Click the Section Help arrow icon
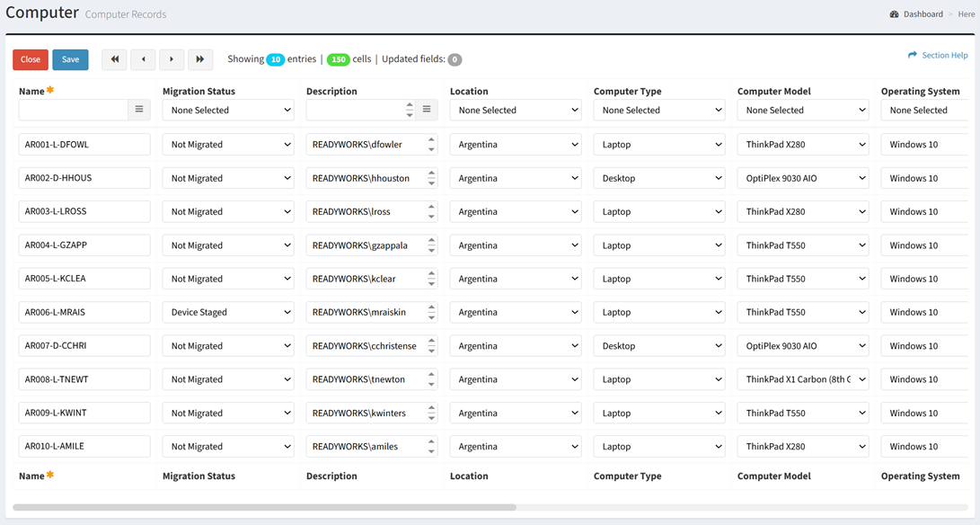The width and height of the screenshot is (980, 525). [x=913, y=55]
